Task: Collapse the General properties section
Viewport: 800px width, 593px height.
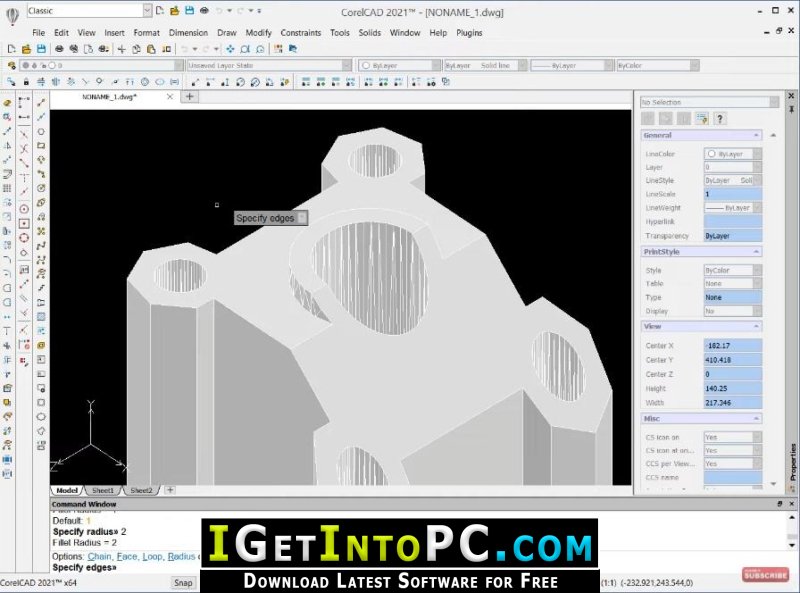Action: point(756,135)
